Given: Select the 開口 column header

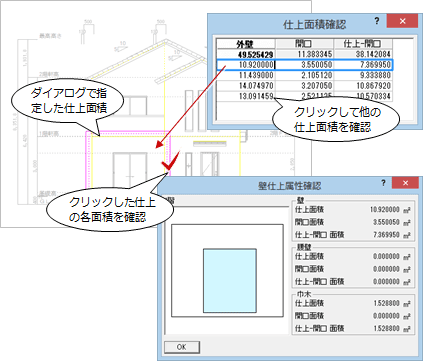Looking at the screenshot, I should pyautogui.click(x=305, y=44).
